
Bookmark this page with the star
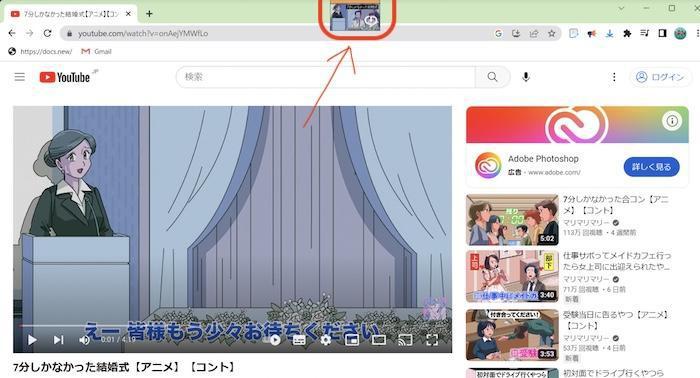tap(552, 33)
